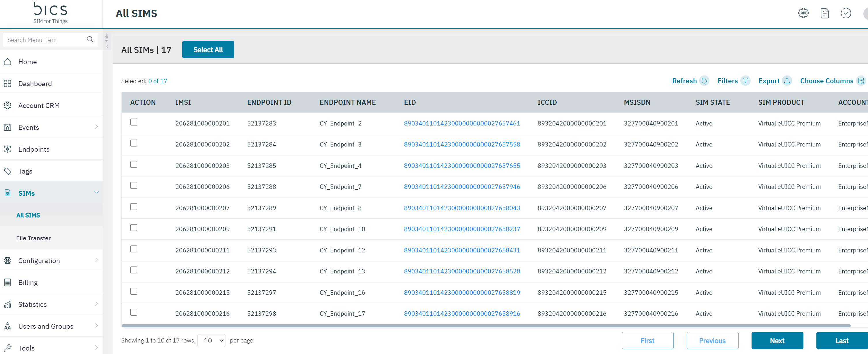The height and width of the screenshot is (354, 868).
Task: Click the Search Menu Item field
Action: [44, 40]
